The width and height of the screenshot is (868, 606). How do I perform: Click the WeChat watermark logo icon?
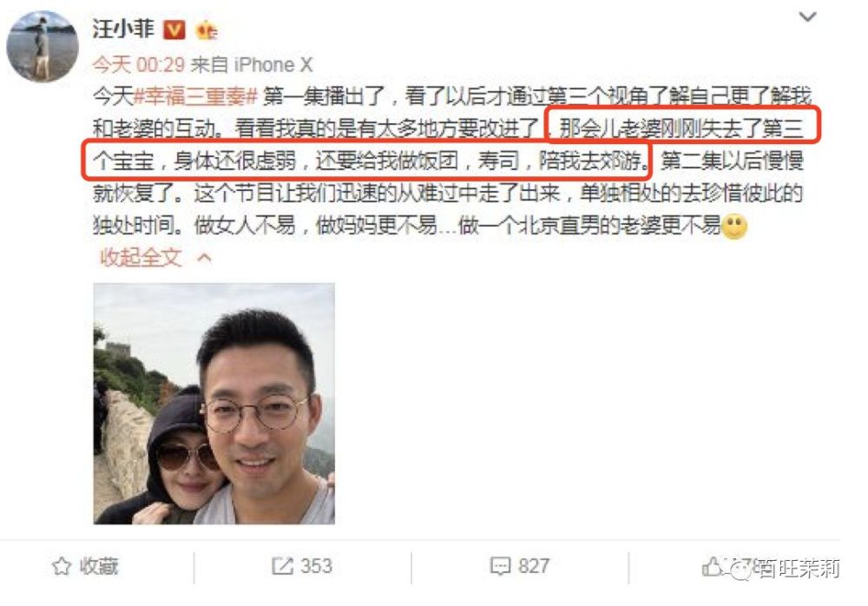point(740,570)
